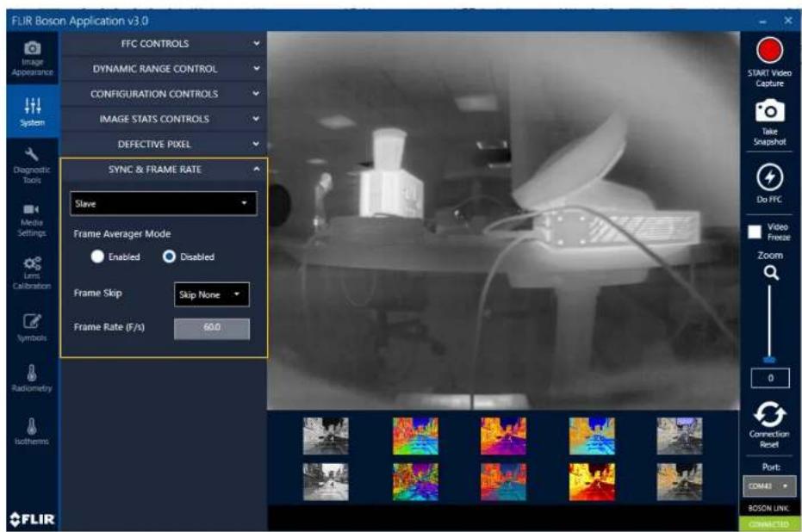Viewport: 802px width, 532px height.
Task: Select the white-hot grayscale palette thumbnail
Action: (326, 436)
